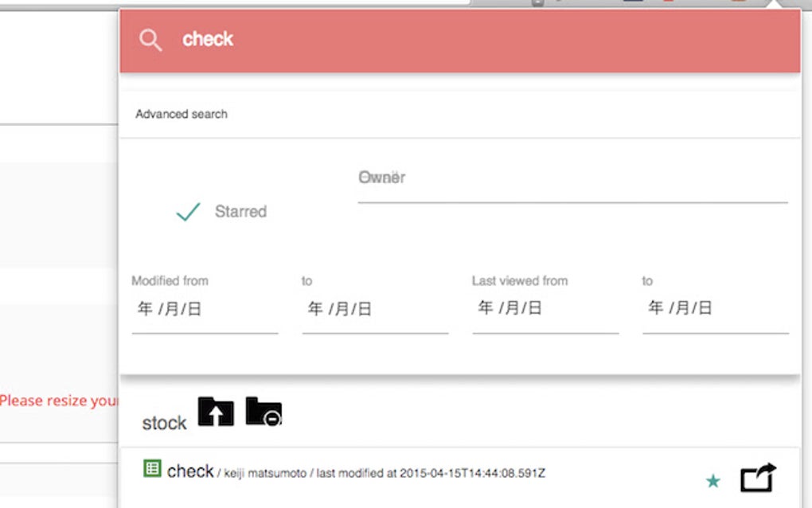Open the Modified from date picker
This screenshot has width=812, height=508.
pyautogui.click(x=205, y=310)
